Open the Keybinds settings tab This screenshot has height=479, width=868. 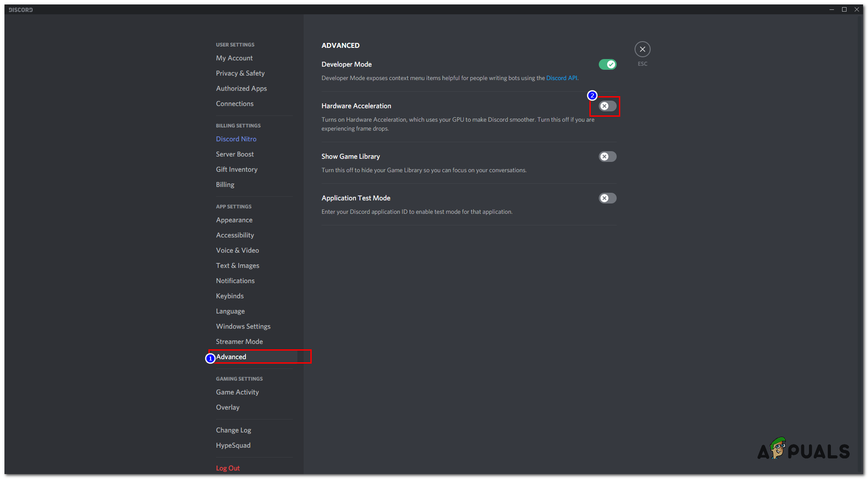pyautogui.click(x=230, y=296)
